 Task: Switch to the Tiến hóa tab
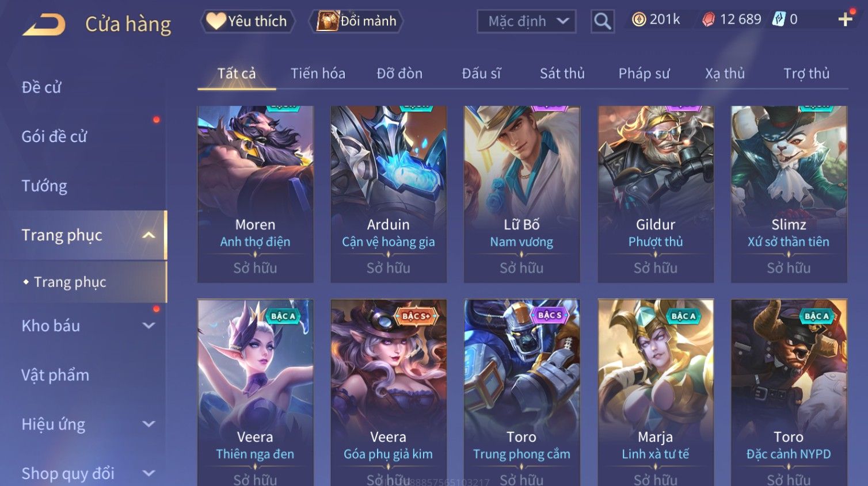tap(318, 74)
